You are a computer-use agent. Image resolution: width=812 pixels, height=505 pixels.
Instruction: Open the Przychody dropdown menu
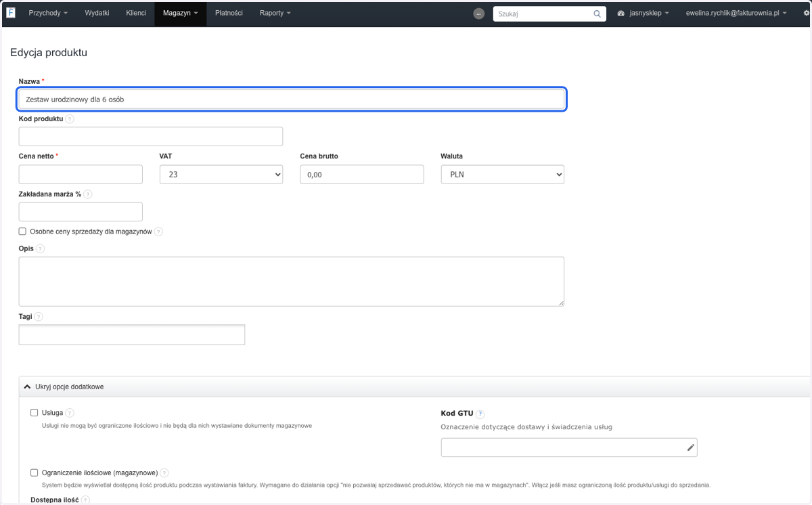[x=48, y=13]
